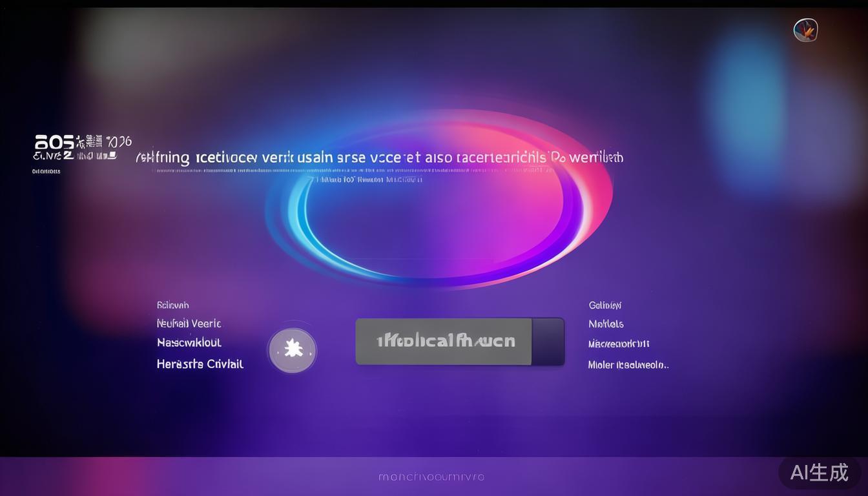The height and width of the screenshot is (496, 868).
Task: Follow the Neural Veeric link
Action: pos(189,323)
